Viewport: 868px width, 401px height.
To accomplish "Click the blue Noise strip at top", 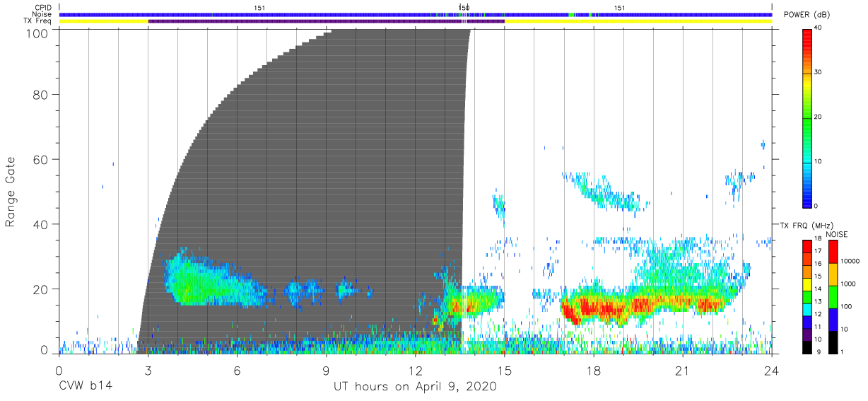I will coord(416,14).
